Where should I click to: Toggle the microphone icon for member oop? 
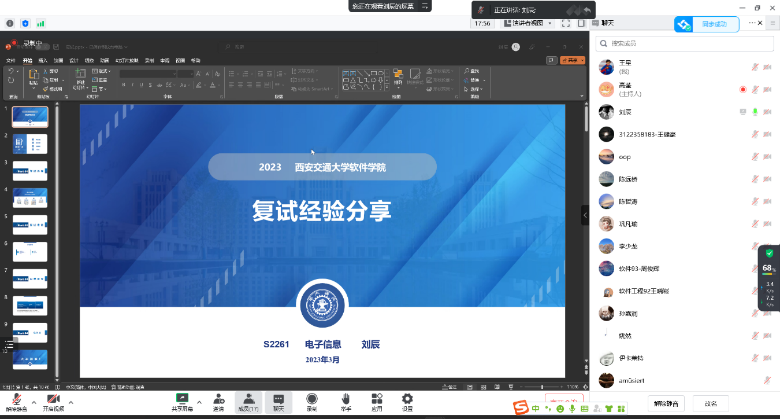click(755, 157)
